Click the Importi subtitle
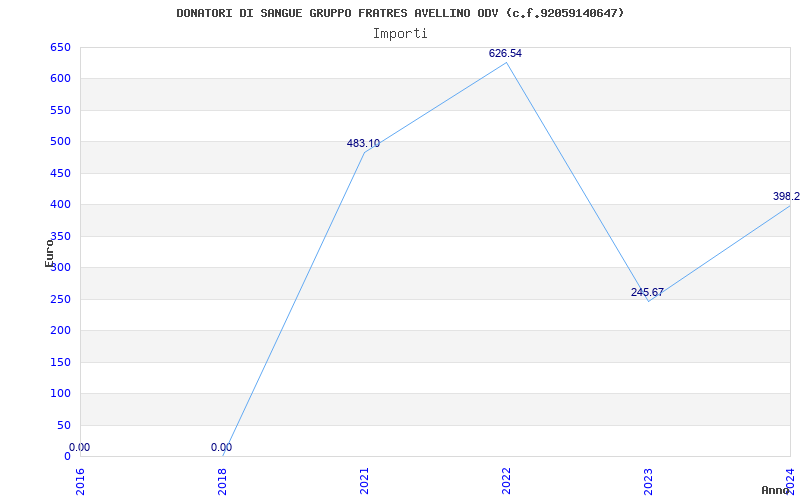Screen dimensions: 800x500 (400, 34)
